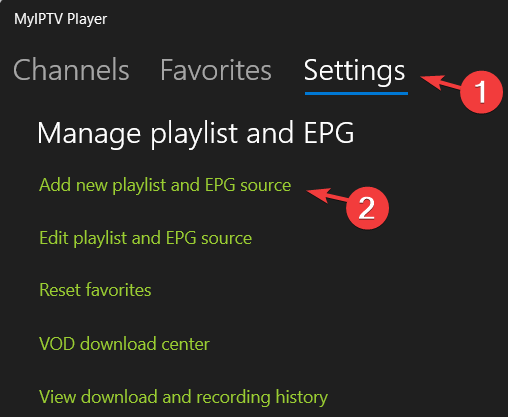Open Edit playlist and EPG source
Screen dimensions: 508x417
coord(145,238)
